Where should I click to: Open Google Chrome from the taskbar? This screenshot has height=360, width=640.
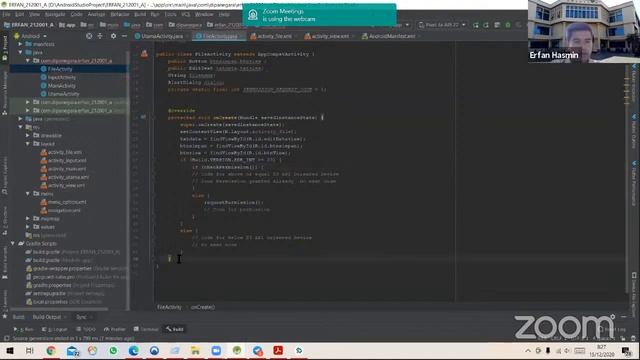pyautogui.click(x=51, y=351)
